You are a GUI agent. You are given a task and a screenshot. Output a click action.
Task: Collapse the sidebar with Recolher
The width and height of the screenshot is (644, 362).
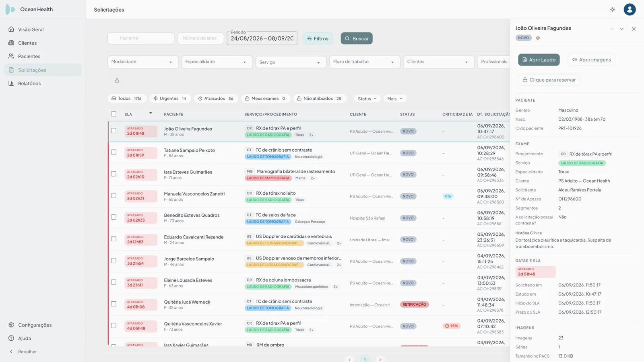click(x=43, y=352)
